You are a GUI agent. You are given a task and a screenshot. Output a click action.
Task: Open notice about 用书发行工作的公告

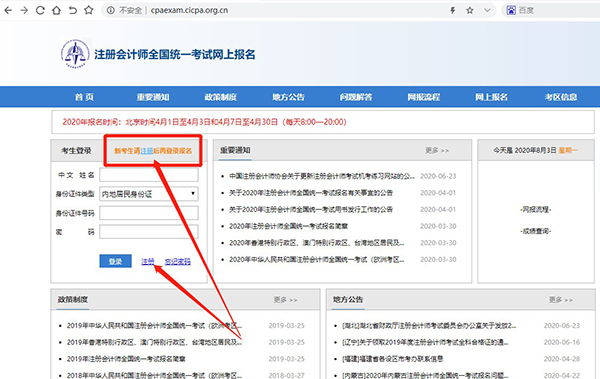[311, 209]
